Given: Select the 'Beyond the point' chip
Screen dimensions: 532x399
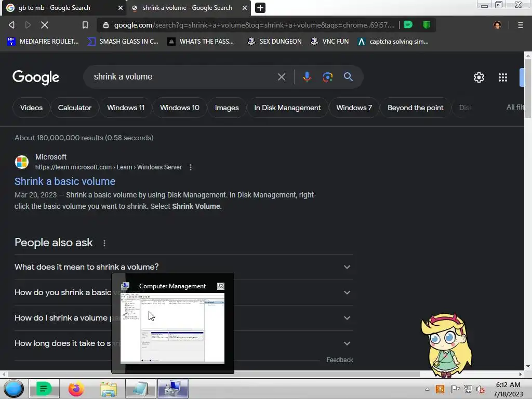Looking at the screenshot, I should 415,108.
